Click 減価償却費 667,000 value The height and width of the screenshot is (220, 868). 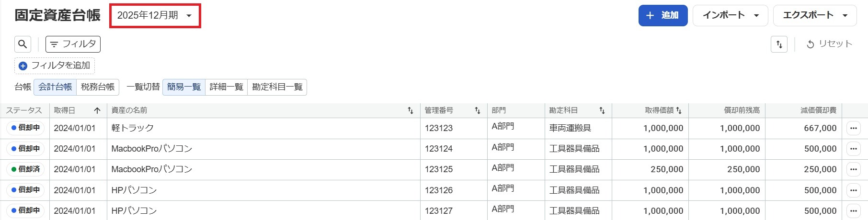820,128
